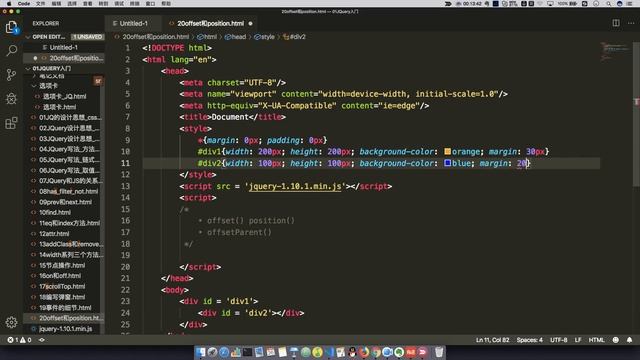
Task: Collapse the OPEN EDITORS section
Action: click(28, 37)
